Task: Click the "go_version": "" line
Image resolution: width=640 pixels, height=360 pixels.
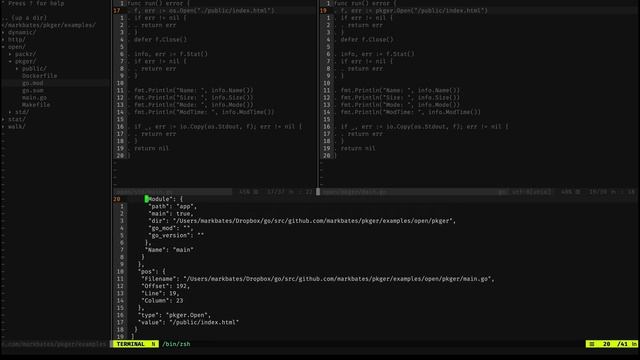Action: point(176,235)
